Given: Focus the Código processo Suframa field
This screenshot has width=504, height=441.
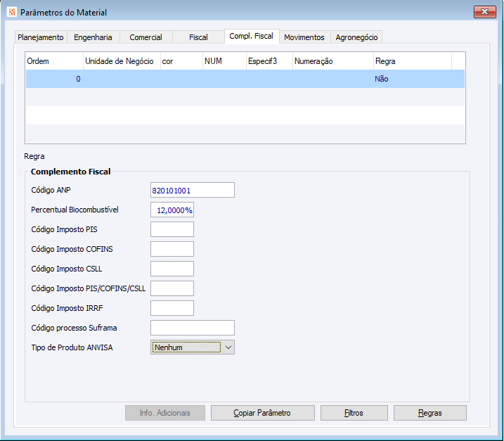Looking at the screenshot, I should tap(192, 328).
